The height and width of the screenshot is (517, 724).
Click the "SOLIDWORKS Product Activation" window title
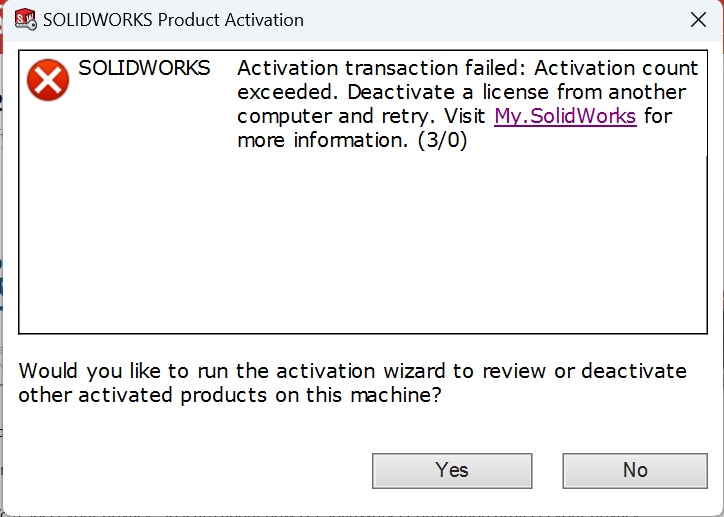point(173,19)
